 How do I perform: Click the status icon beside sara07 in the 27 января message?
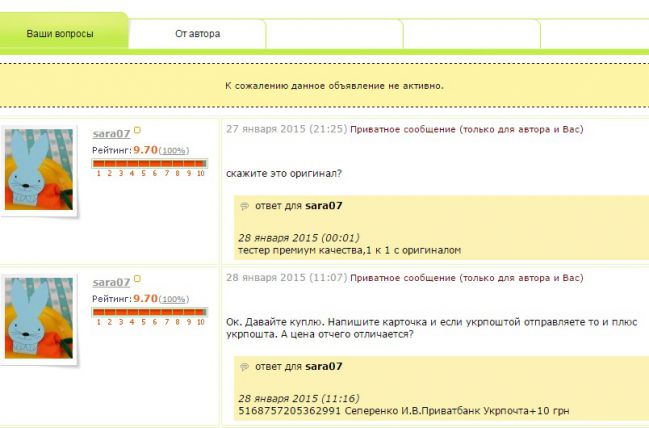pos(138,131)
